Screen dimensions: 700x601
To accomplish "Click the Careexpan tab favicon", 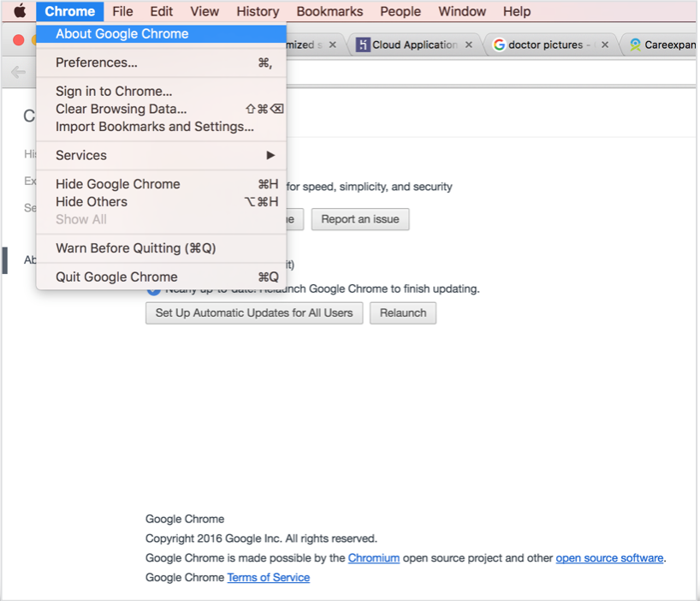I will tap(635, 45).
